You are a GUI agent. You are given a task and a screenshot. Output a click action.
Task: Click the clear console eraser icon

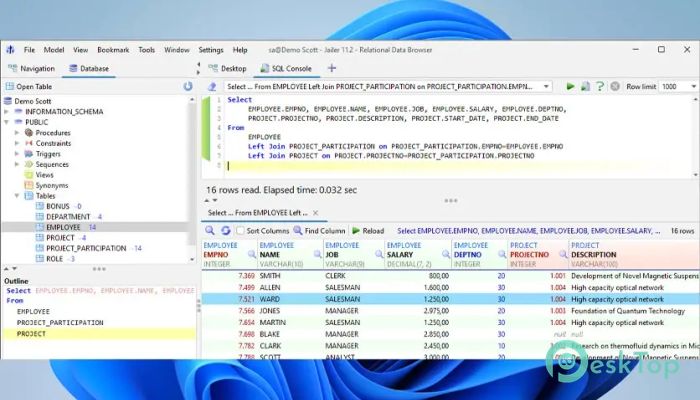click(x=212, y=87)
